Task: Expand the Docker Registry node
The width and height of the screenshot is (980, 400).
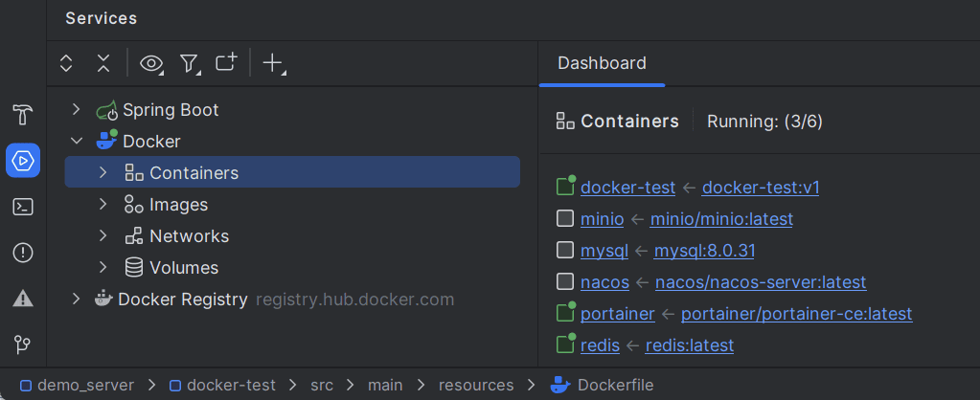Action: click(x=77, y=299)
